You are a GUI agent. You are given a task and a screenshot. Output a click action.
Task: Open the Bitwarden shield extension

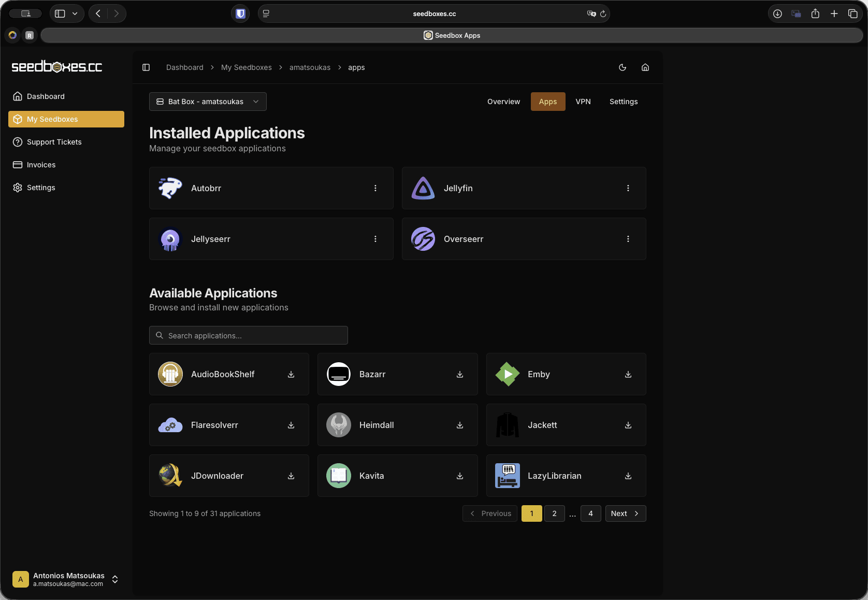[240, 13]
